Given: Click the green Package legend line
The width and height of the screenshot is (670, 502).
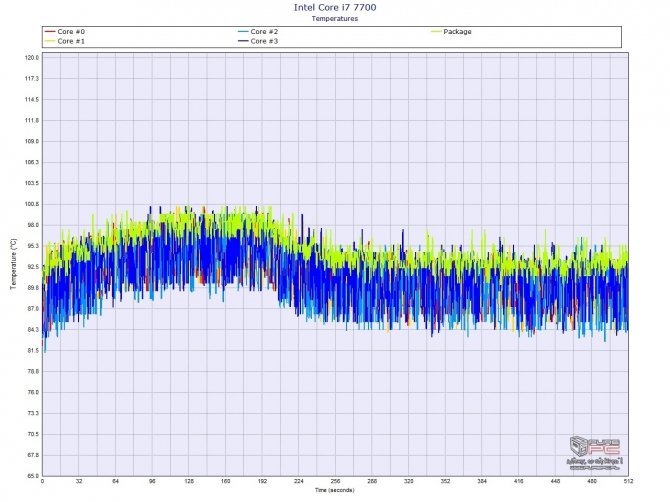Looking at the screenshot, I should point(436,32).
